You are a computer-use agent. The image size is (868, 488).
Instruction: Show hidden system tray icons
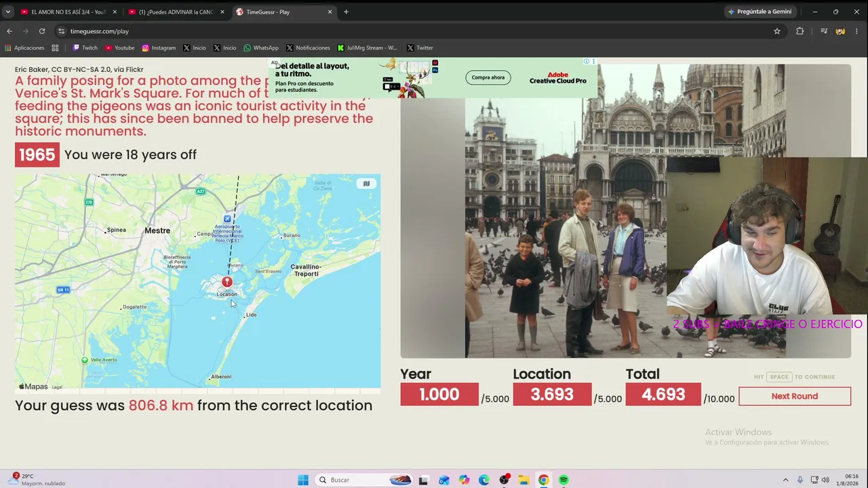785,480
